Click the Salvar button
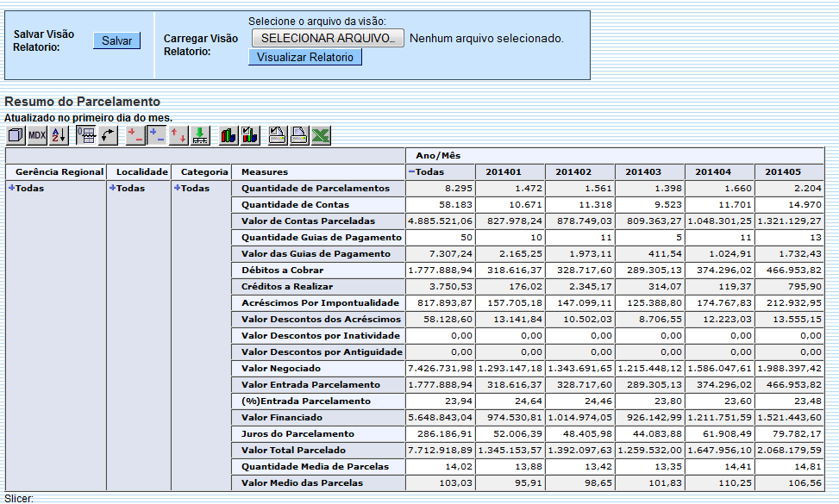This screenshot has width=839, height=504. [116, 40]
